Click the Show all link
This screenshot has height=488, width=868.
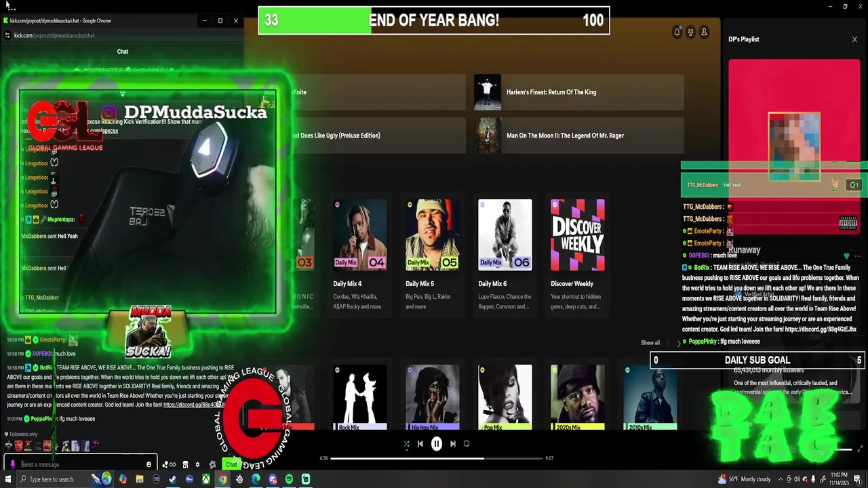coord(650,343)
